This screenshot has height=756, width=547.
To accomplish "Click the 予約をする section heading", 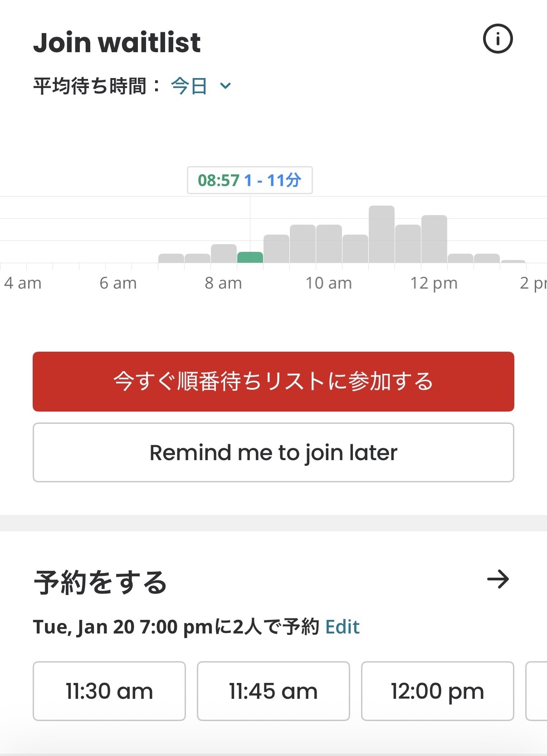I will pos(100,582).
